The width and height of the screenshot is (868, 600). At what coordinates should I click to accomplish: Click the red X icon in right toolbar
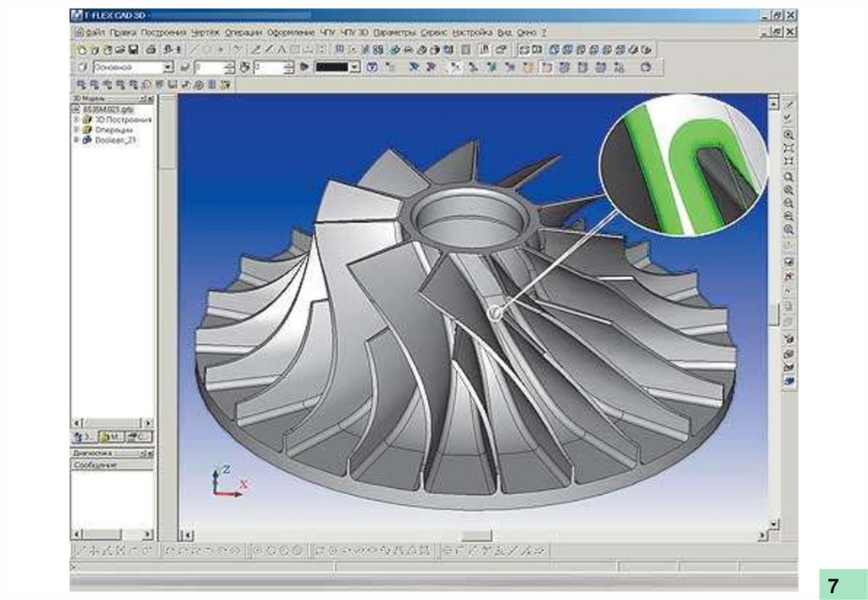point(789,276)
